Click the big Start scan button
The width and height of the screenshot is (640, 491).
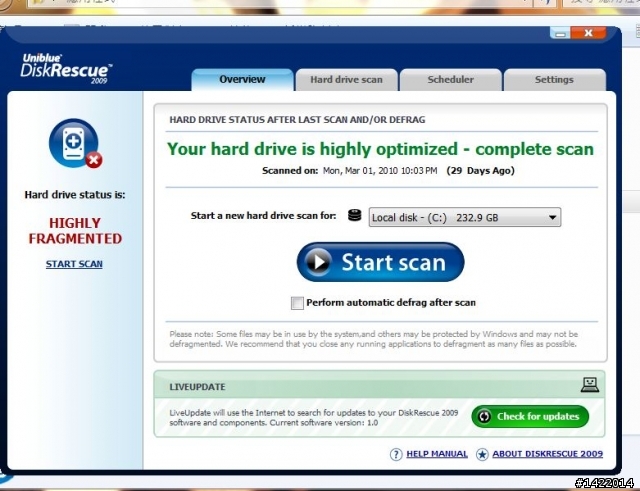[380, 262]
